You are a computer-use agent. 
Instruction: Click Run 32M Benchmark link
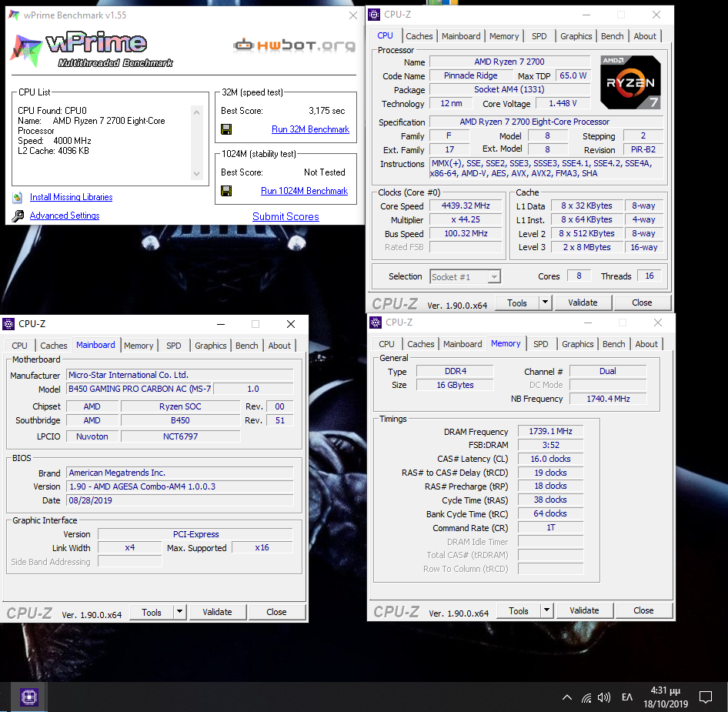pos(311,129)
